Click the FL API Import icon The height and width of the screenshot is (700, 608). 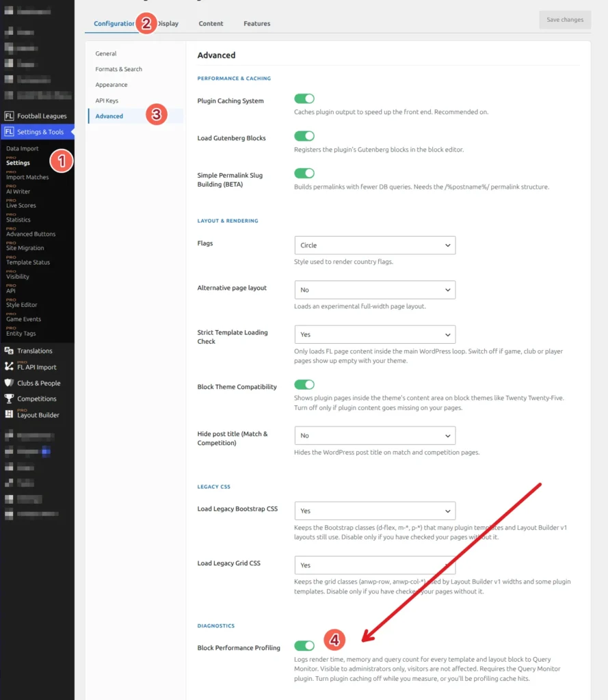click(9, 366)
